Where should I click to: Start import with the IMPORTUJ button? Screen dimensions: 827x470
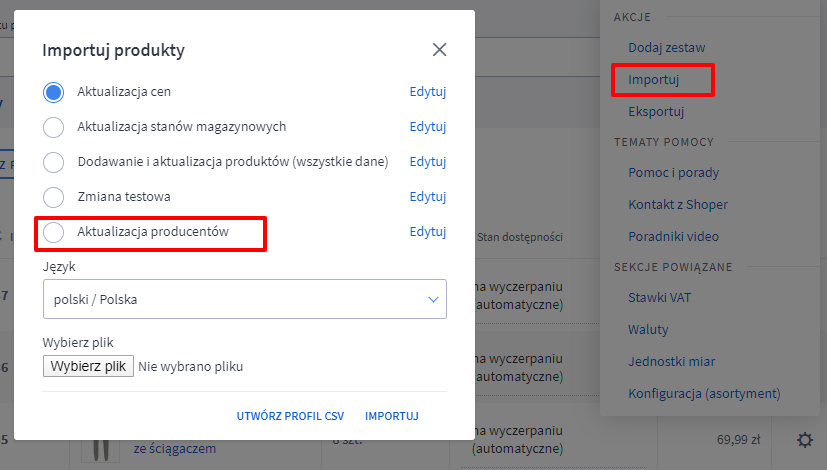(x=392, y=416)
